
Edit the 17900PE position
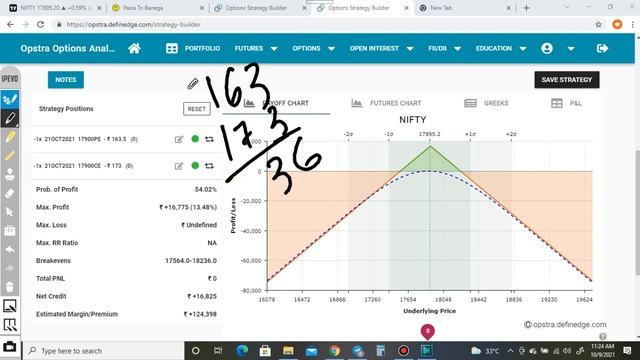[179, 140]
